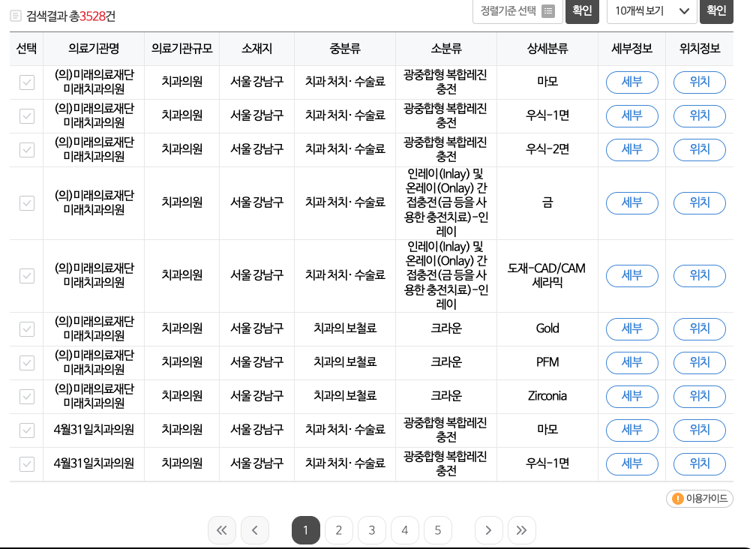Click the list icon inside 정렬기준 선택 box
This screenshot has width=756, height=549.
click(x=548, y=11)
